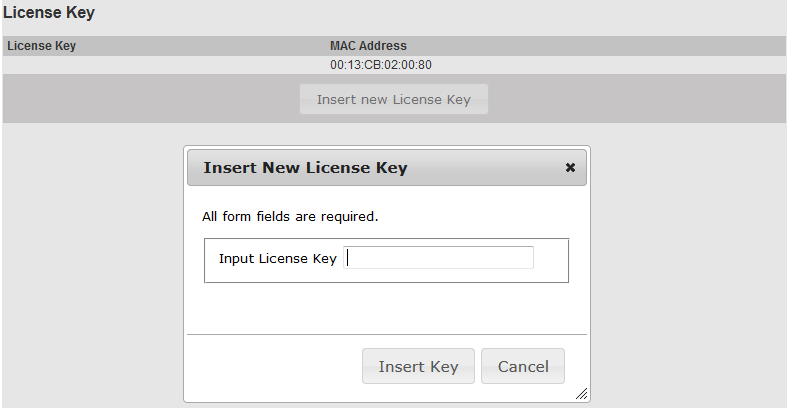This screenshot has height=408, width=791.
Task: Click the 'All form fields are required' text
Action: pos(290,216)
